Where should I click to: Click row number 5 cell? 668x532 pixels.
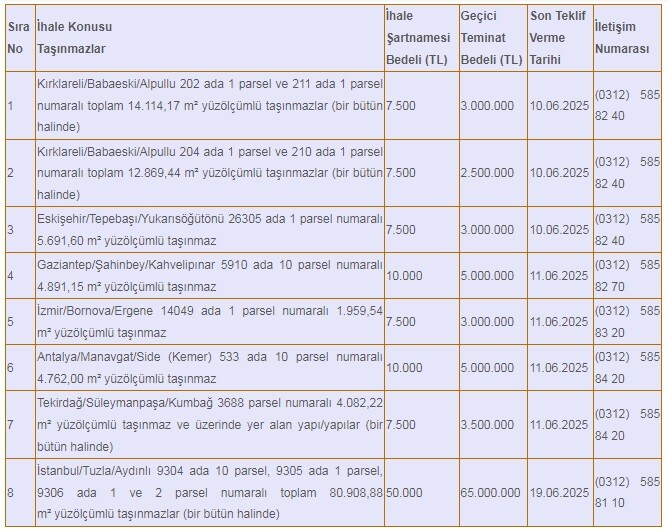tap(20, 322)
